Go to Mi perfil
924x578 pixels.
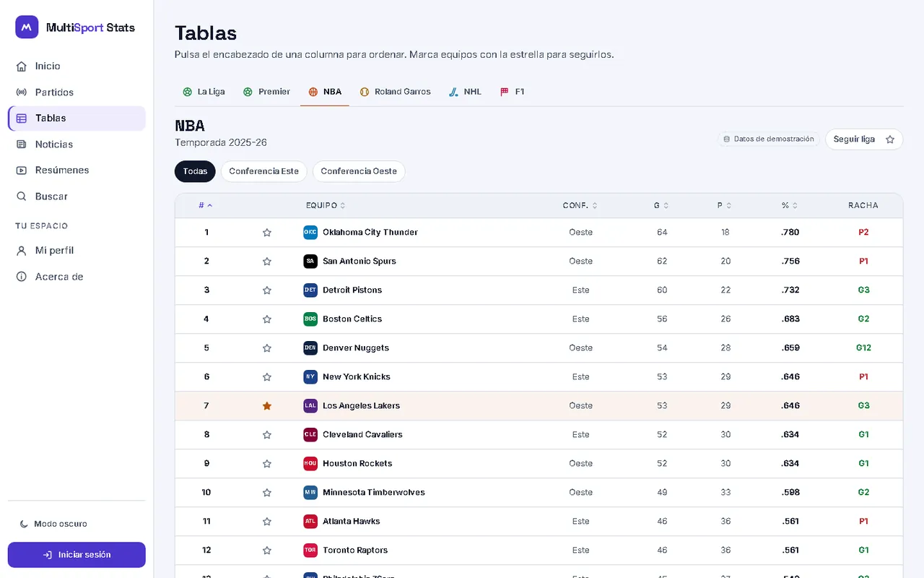[x=77, y=250]
